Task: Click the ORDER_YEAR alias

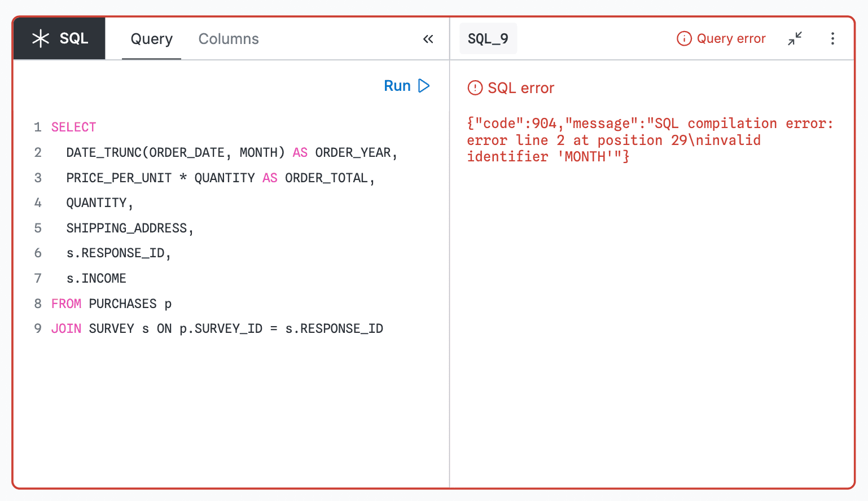Action: [x=353, y=153]
